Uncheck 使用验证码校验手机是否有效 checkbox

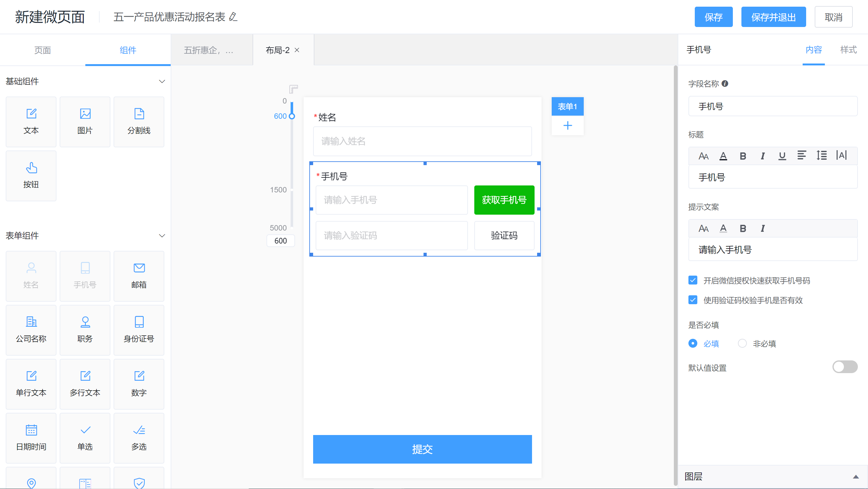pyautogui.click(x=693, y=300)
